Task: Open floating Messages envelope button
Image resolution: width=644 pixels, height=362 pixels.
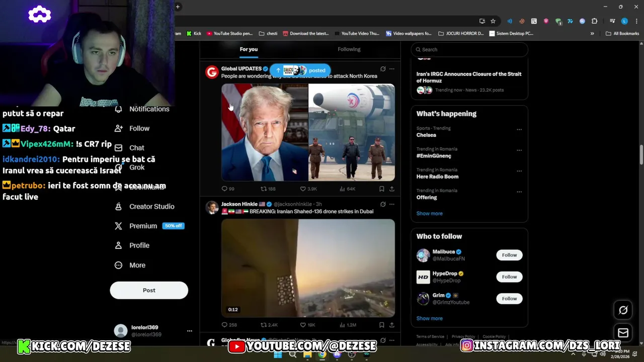Action: pyautogui.click(x=623, y=333)
